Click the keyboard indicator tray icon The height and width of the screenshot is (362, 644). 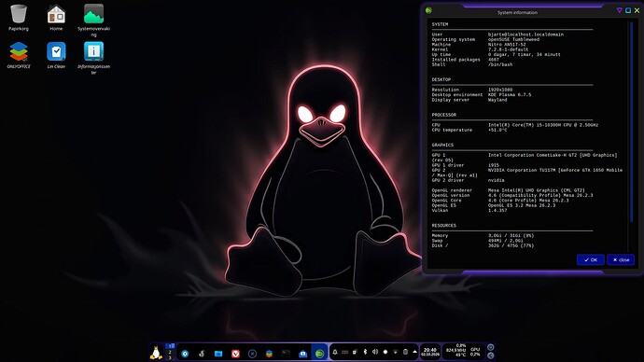(345, 352)
